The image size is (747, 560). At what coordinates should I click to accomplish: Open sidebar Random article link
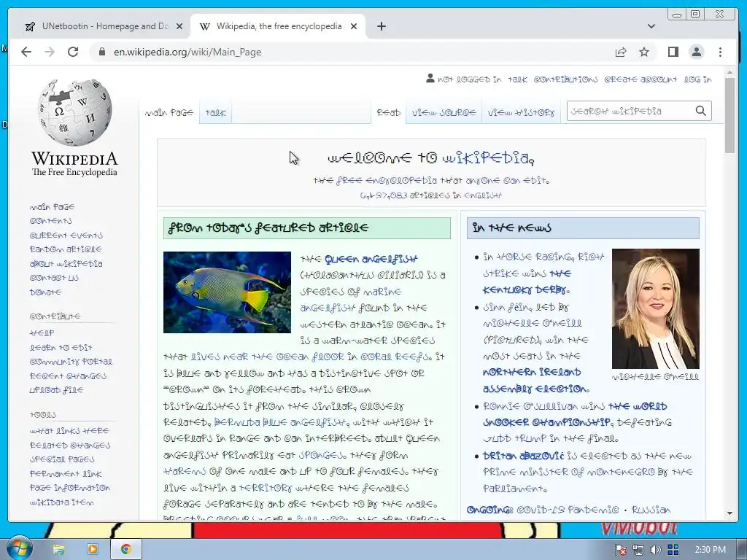point(65,249)
